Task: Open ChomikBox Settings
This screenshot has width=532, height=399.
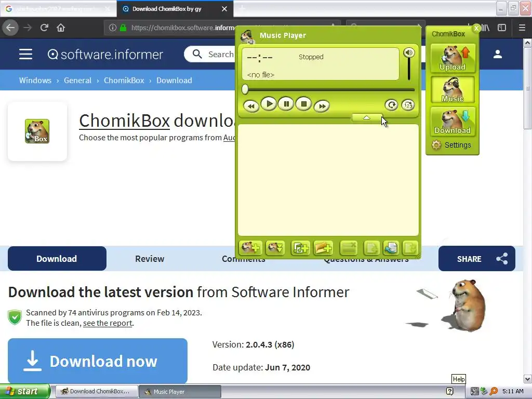Action: pyautogui.click(x=451, y=145)
